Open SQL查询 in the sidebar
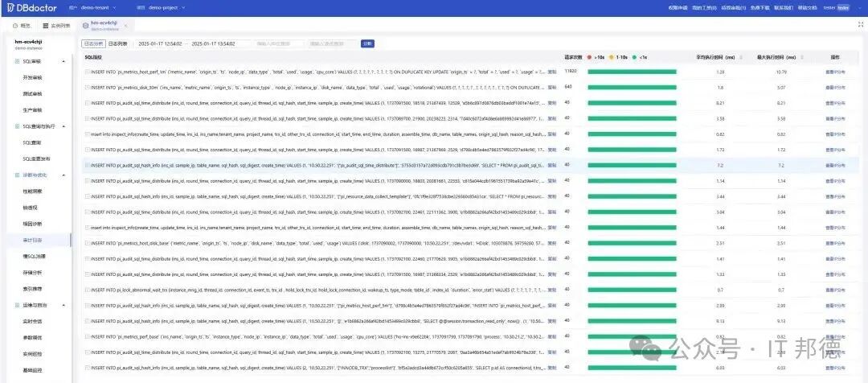868x383 pixels. click(x=31, y=142)
